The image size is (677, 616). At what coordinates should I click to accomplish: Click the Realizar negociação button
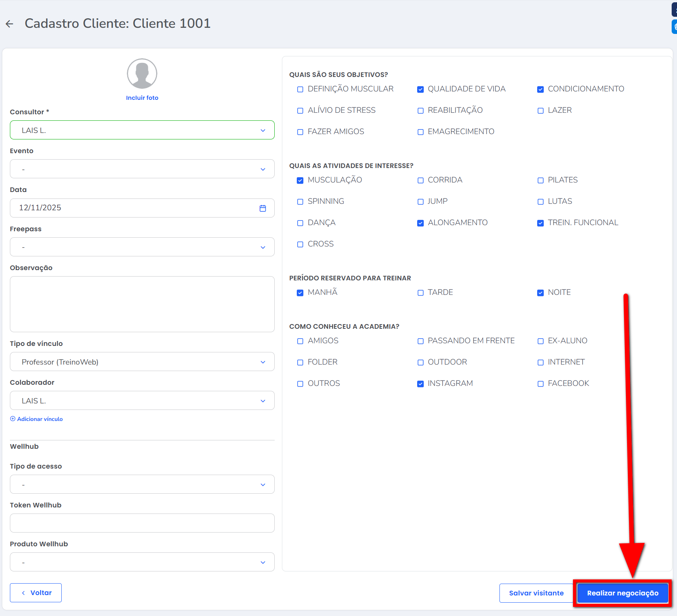(622, 593)
